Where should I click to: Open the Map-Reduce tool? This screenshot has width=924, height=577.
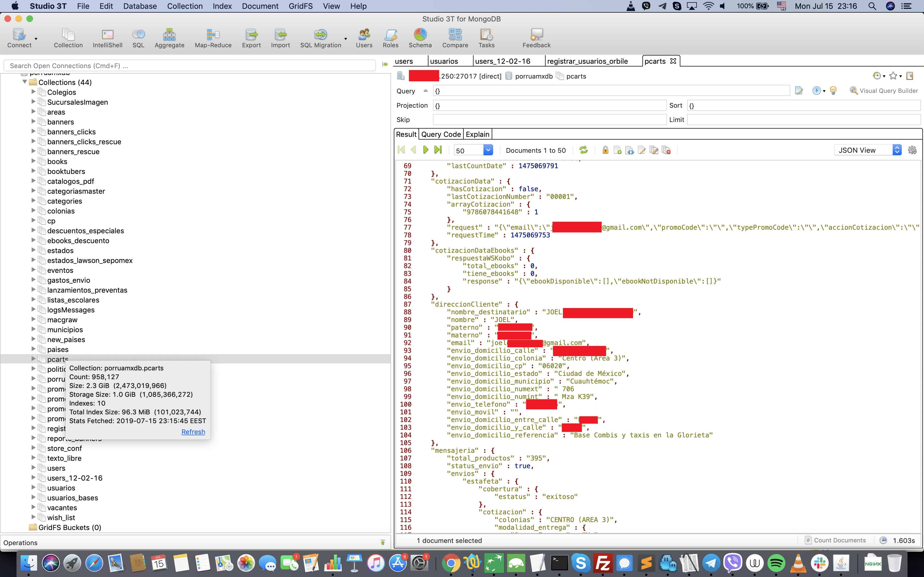pos(213,38)
